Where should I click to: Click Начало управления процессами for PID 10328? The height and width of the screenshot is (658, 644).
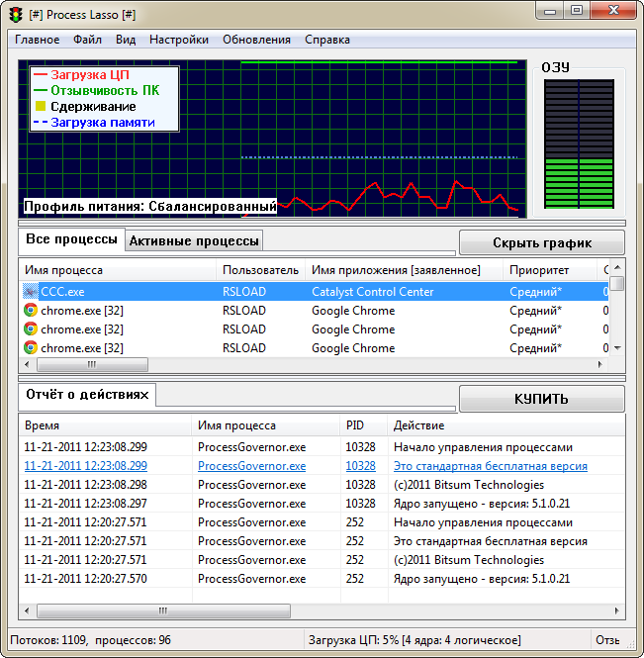483,447
